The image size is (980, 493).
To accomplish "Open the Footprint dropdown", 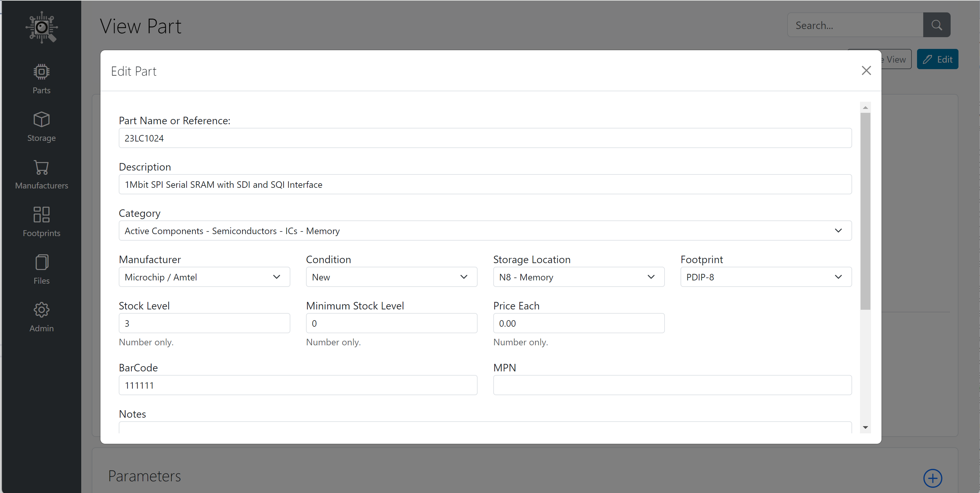I will click(x=838, y=277).
